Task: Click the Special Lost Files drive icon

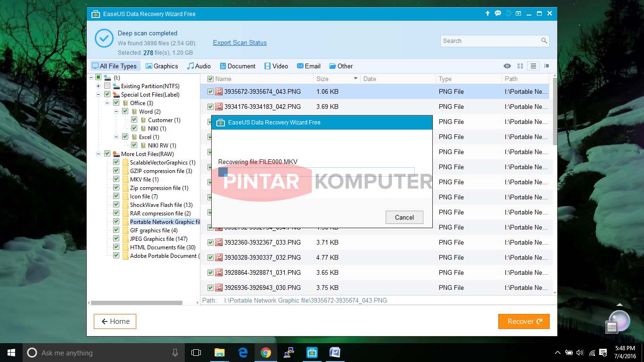Action: 116,95
